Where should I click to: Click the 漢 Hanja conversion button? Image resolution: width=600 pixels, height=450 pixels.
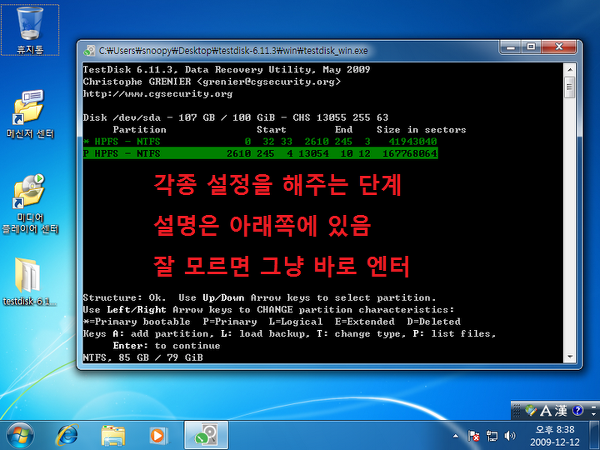tap(561, 411)
